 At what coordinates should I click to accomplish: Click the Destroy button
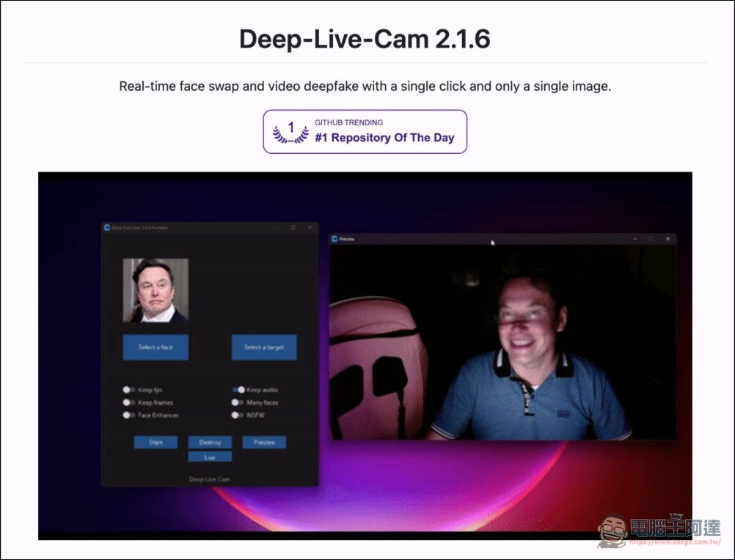click(x=210, y=442)
